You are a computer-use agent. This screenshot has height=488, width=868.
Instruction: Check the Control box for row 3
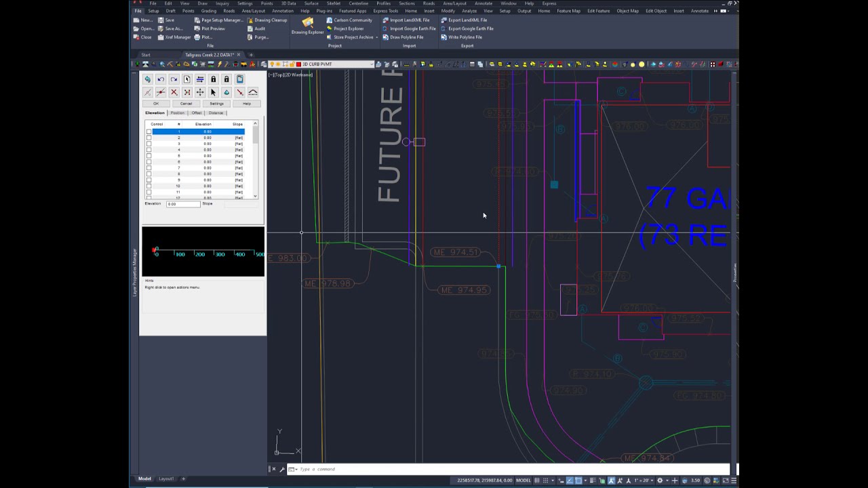click(x=149, y=144)
